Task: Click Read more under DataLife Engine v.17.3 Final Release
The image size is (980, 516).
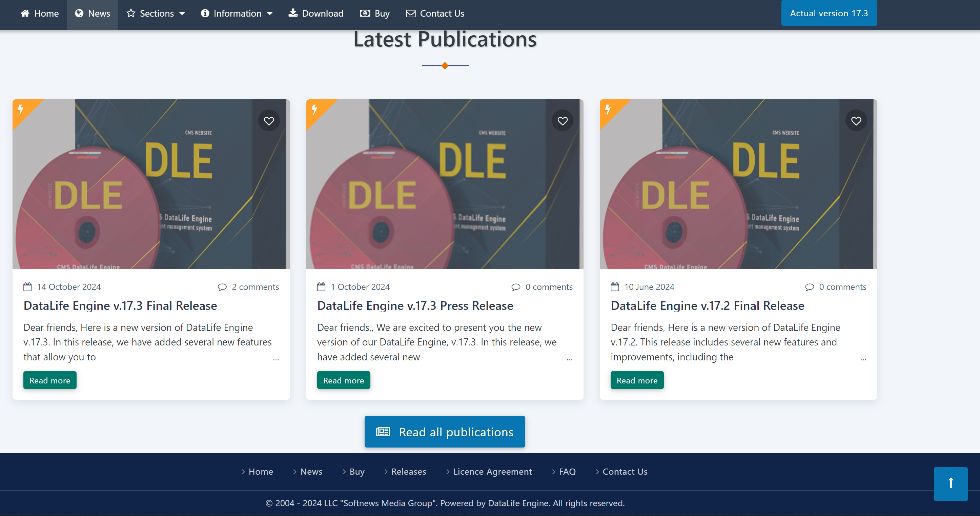Action: click(x=49, y=380)
